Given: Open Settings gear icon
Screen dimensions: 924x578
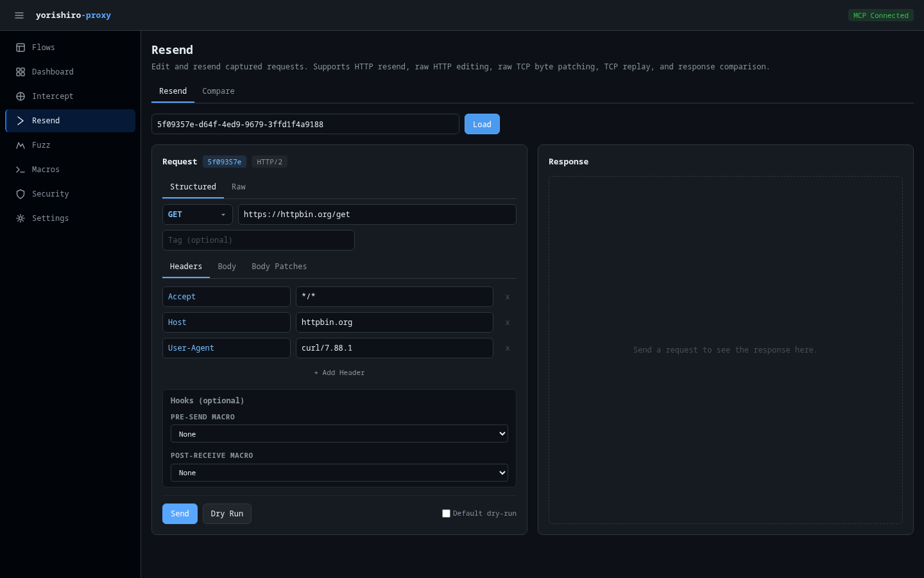Looking at the screenshot, I should [x=21, y=218].
